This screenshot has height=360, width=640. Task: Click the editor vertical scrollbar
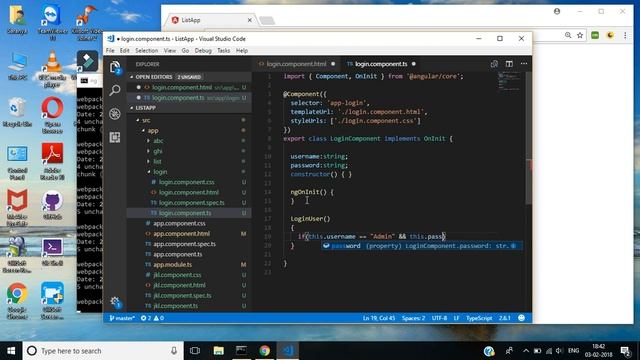(529, 139)
